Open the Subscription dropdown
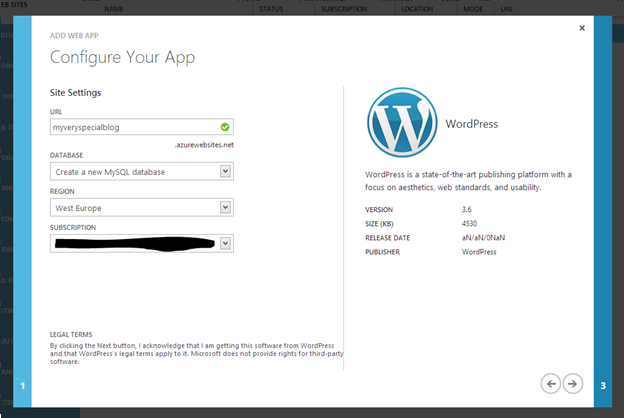Viewport: 624px width, 418px height. pyautogui.click(x=142, y=243)
